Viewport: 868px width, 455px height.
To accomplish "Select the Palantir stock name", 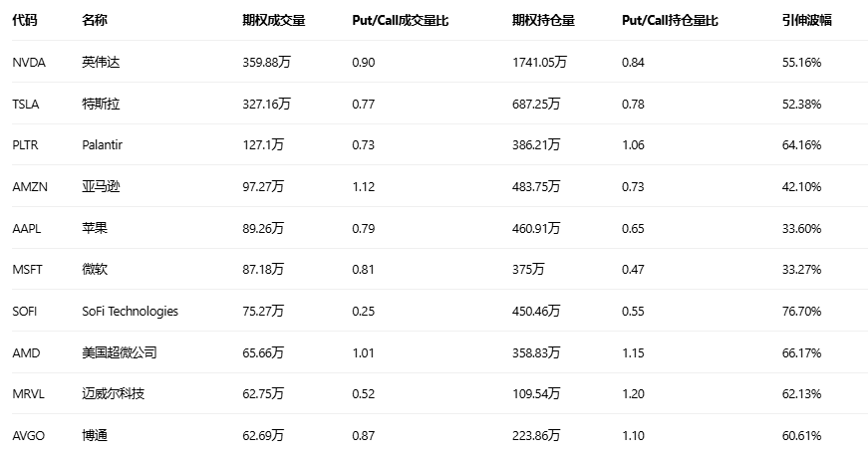I will tap(103, 145).
